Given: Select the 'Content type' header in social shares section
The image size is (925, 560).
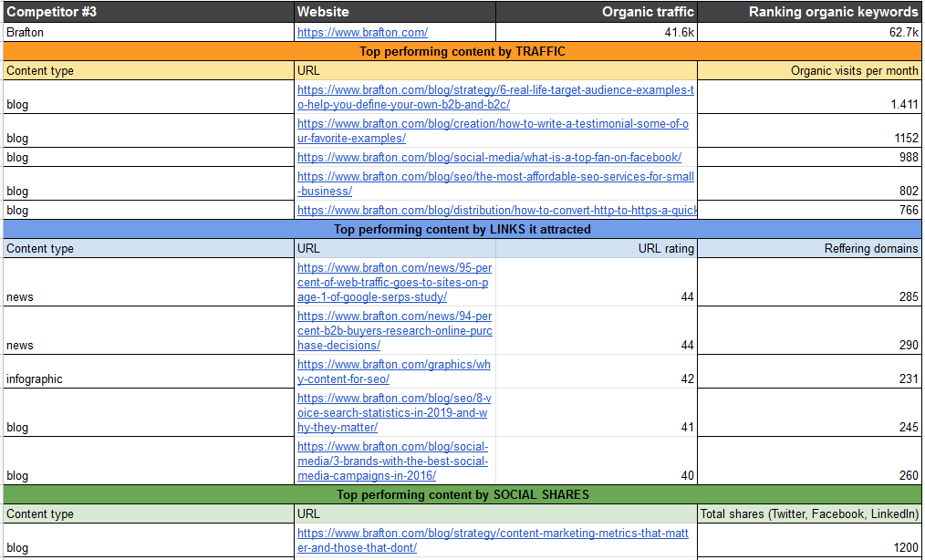Looking at the screenshot, I should point(149,514).
